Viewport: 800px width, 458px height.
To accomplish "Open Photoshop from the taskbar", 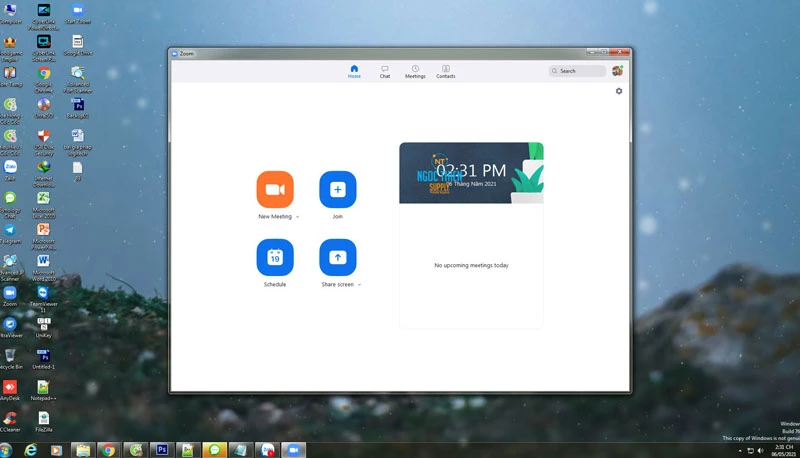I will [x=162, y=450].
